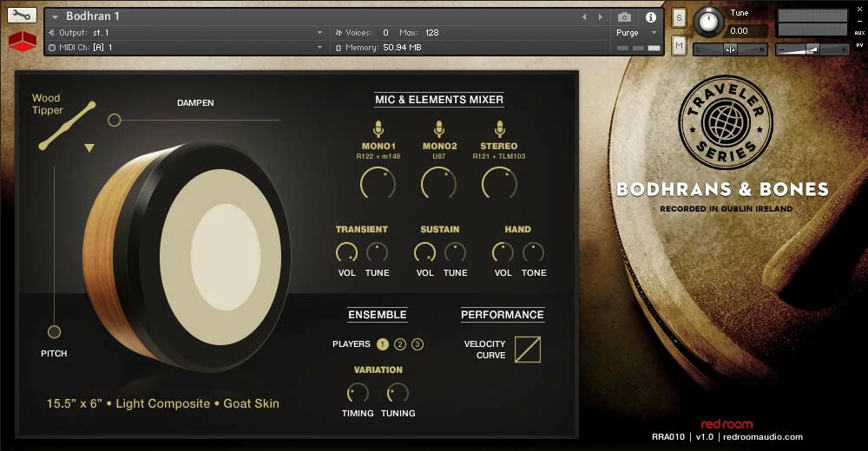
Task: Click the Tune knob
Action: pos(709,21)
